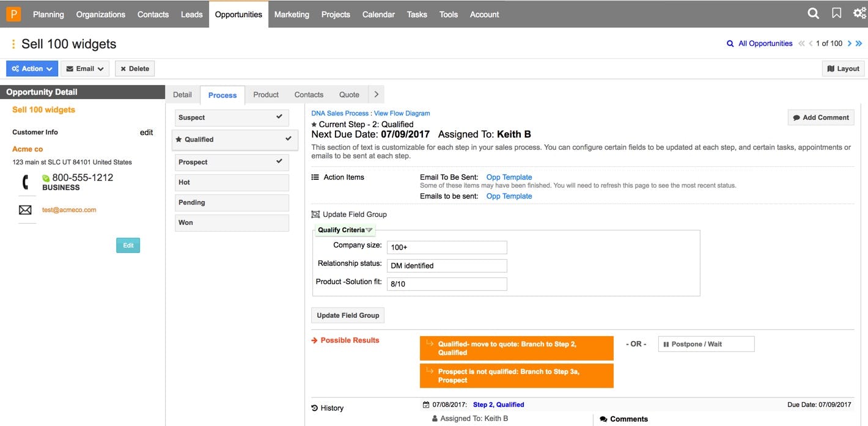Image resolution: width=868 pixels, height=426 pixels.
Task: Select the Prospect step with checkmark
Action: tap(232, 162)
